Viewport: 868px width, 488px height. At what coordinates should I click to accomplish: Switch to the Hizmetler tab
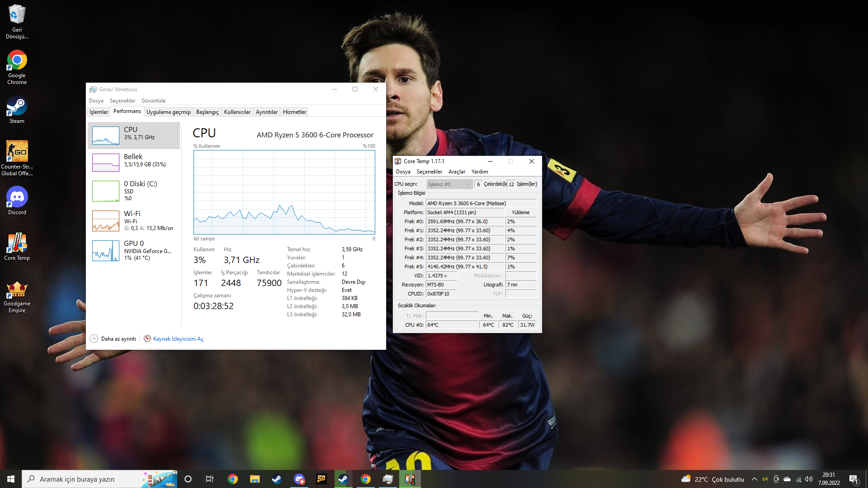294,112
